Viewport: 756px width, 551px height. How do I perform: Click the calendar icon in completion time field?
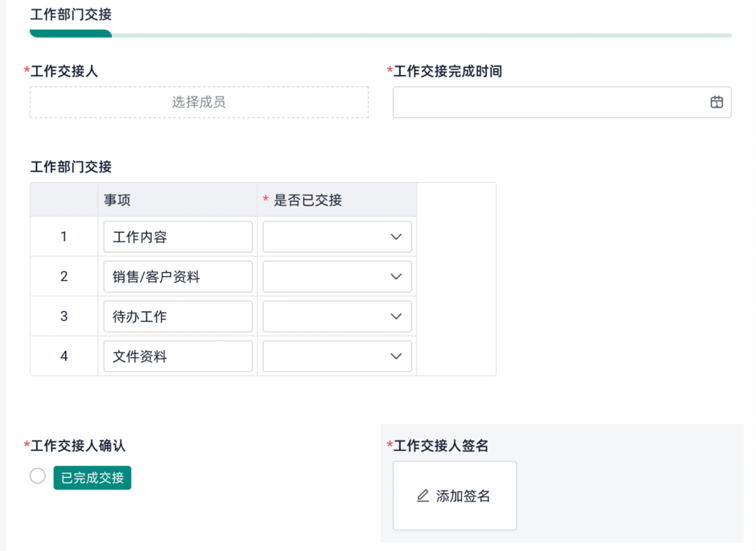(x=716, y=102)
